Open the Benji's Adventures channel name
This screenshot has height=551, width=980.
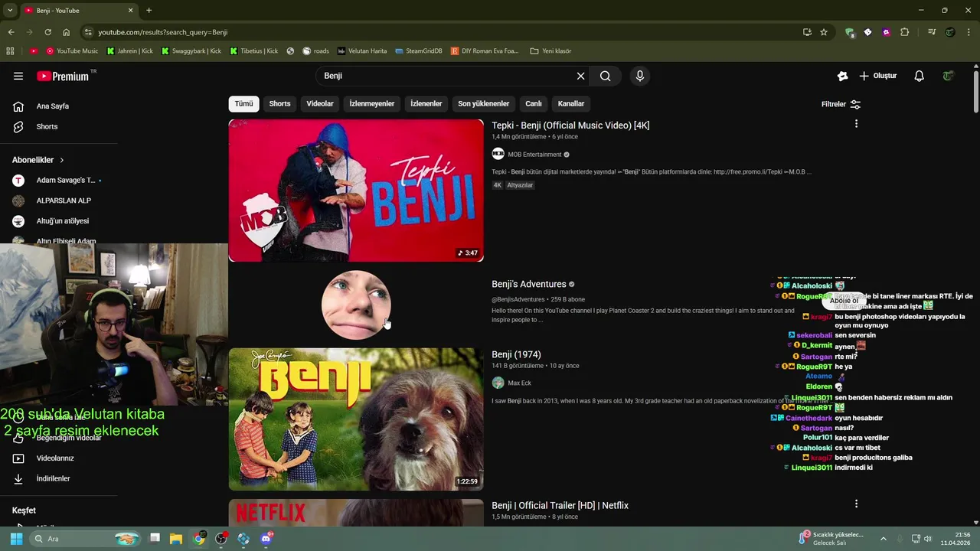[x=528, y=284]
